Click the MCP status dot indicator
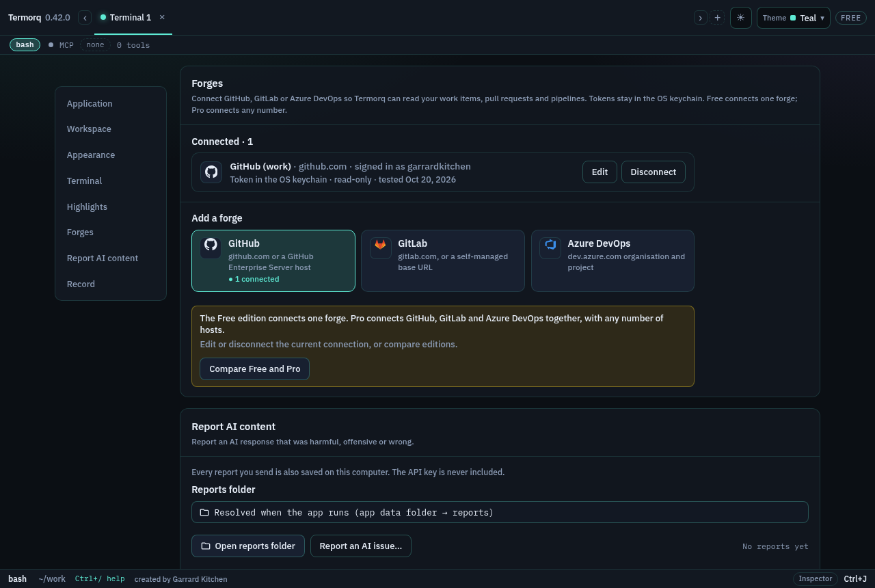This screenshot has height=588, width=875. pyautogui.click(x=51, y=45)
